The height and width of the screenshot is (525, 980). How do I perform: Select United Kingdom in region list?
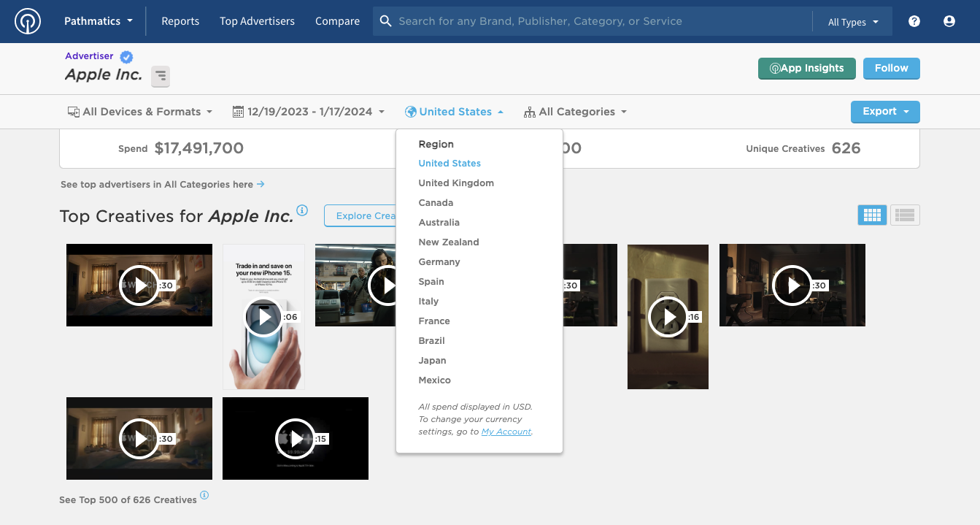click(456, 183)
